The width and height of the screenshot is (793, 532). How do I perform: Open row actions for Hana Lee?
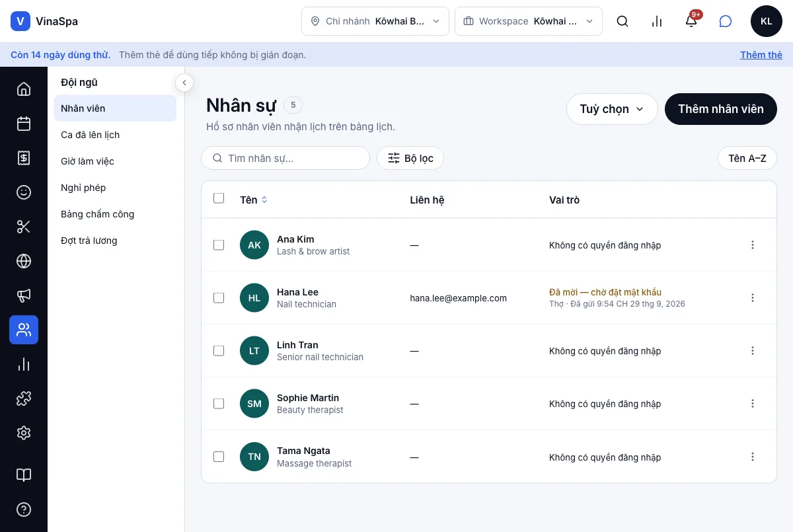point(753,298)
